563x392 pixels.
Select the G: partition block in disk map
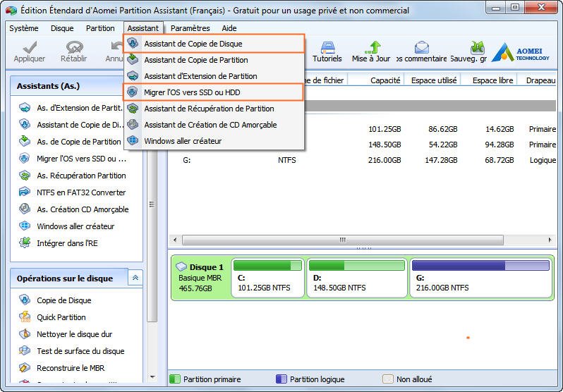480,278
